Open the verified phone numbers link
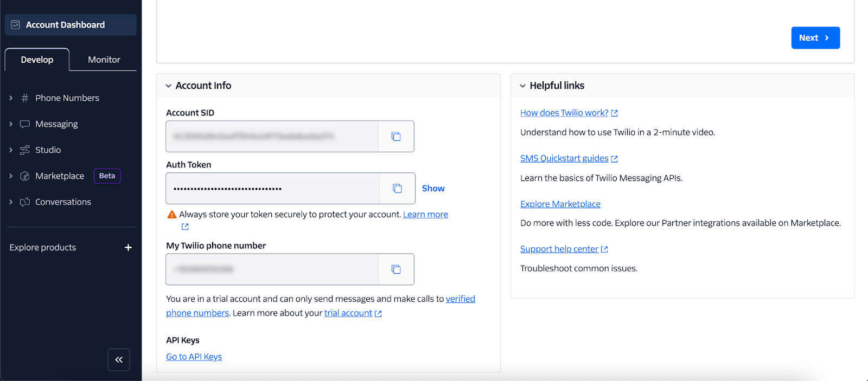 coord(461,299)
